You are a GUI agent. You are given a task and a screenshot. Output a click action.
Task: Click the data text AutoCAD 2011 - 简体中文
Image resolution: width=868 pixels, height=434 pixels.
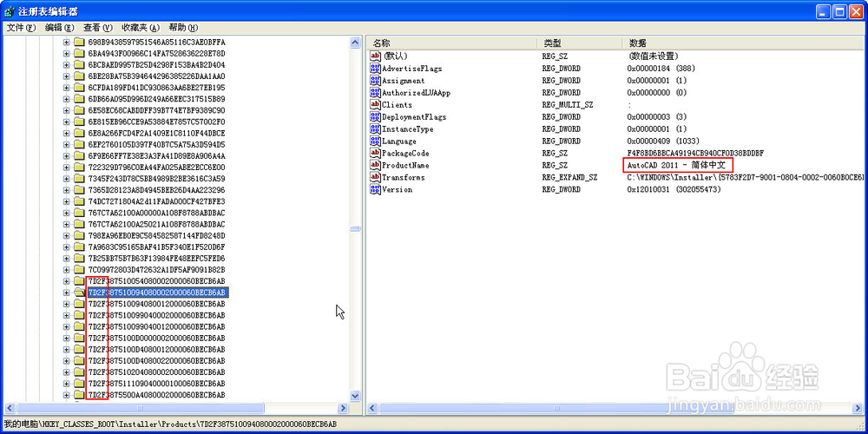tap(677, 166)
